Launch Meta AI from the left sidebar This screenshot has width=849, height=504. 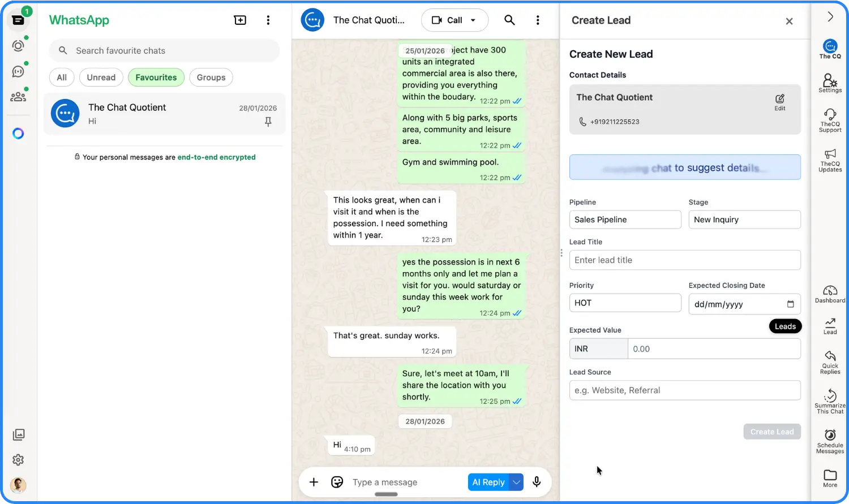(18, 133)
